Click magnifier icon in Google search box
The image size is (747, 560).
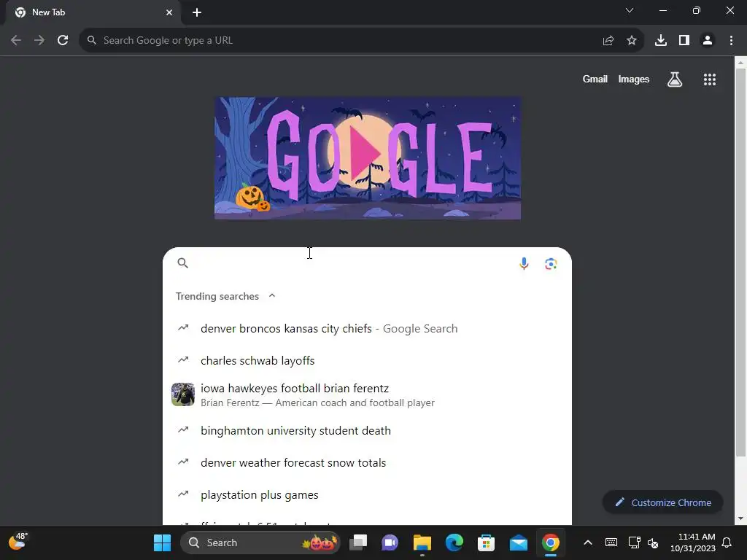(x=182, y=262)
